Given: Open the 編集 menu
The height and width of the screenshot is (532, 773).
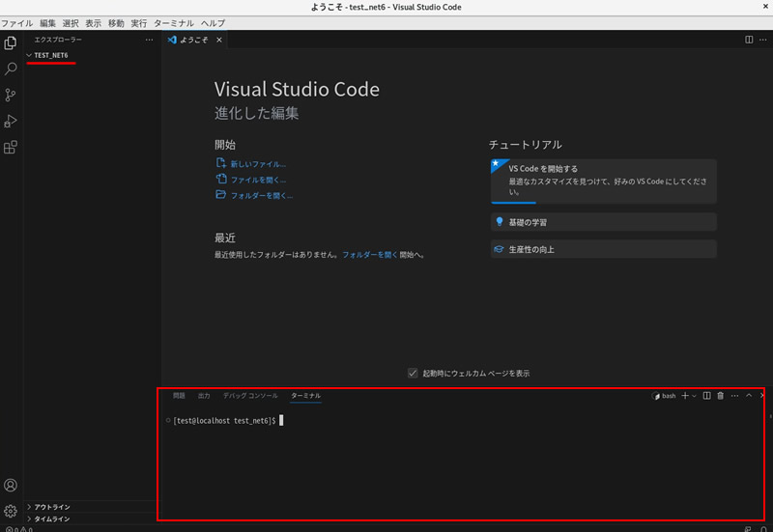Looking at the screenshot, I should click(47, 23).
